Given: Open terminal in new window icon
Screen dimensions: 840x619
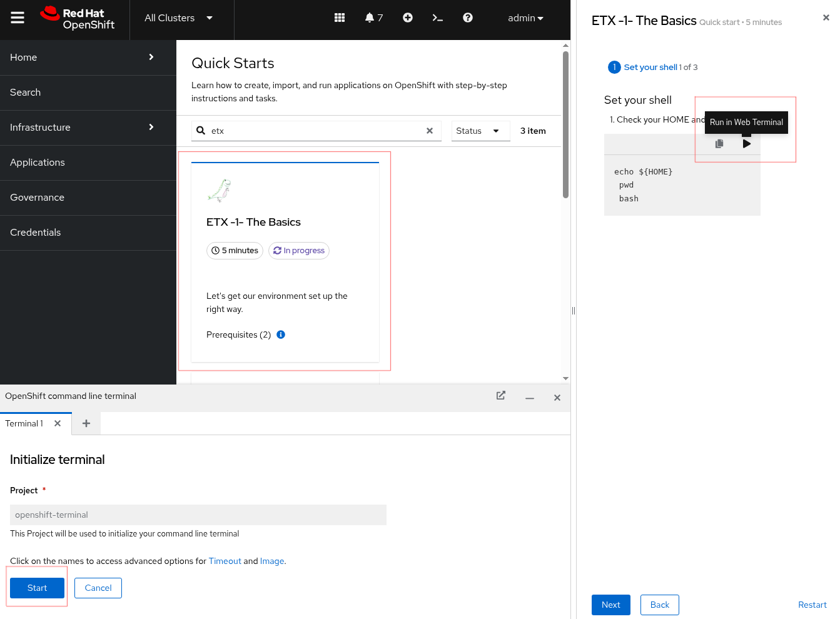Looking at the screenshot, I should [x=501, y=396].
